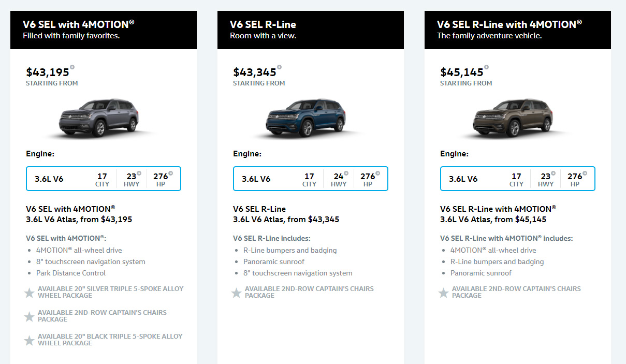626x364 pixels.
Task: Open V6 SEL R-Line header
Action: coord(311,30)
